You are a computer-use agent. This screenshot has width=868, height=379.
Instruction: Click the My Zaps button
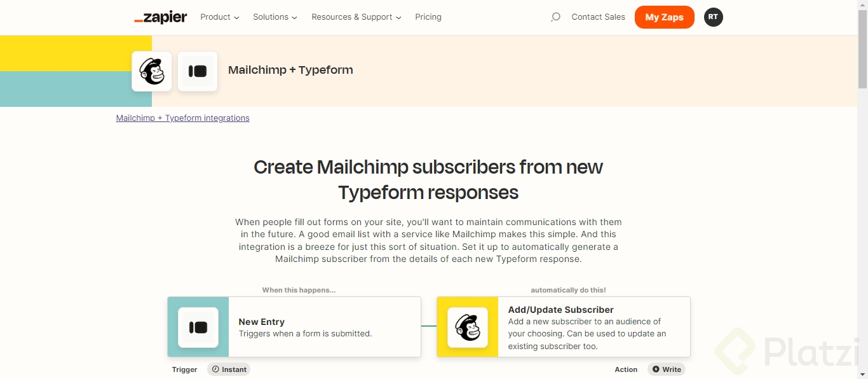pyautogui.click(x=664, y=17)
